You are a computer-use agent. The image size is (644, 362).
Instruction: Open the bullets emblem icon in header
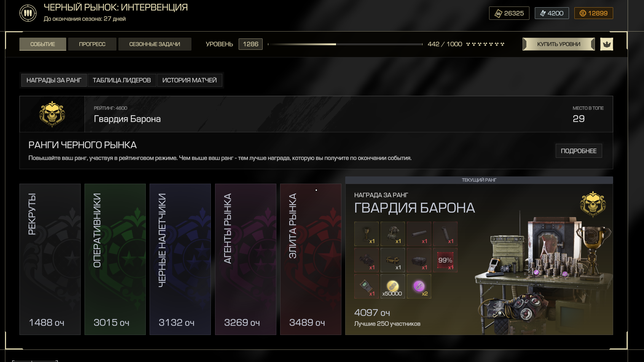pos(28,13)
